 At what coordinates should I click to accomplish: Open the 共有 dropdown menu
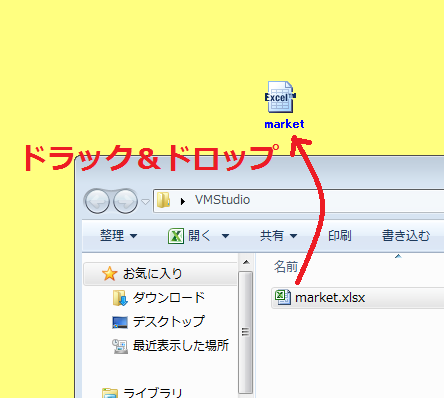pos(278,236)
